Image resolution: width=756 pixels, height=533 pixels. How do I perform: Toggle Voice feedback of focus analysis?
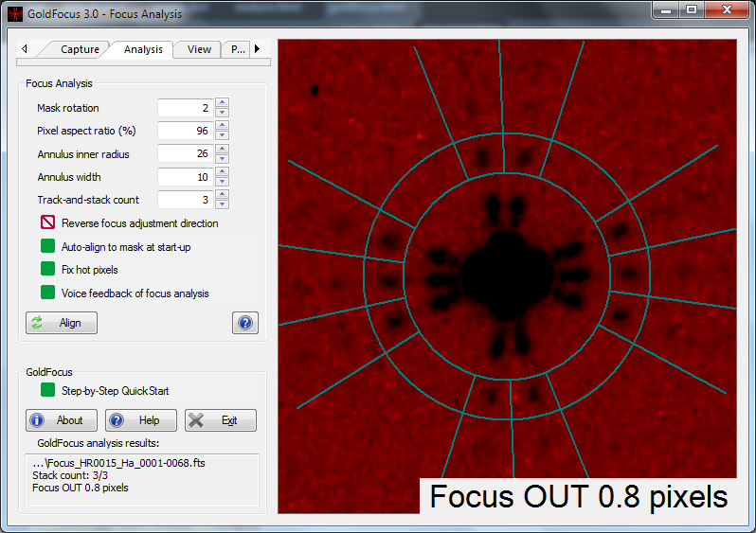point(47,292)
